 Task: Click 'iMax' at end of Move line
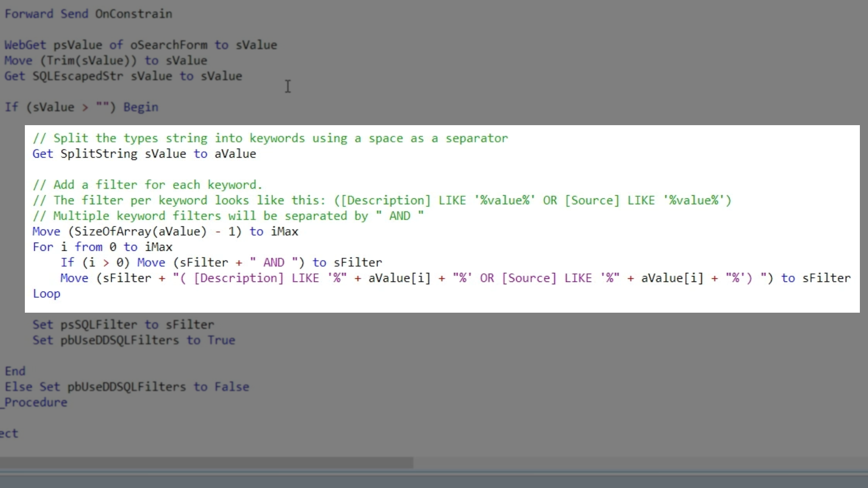click(x=284, y=232)
